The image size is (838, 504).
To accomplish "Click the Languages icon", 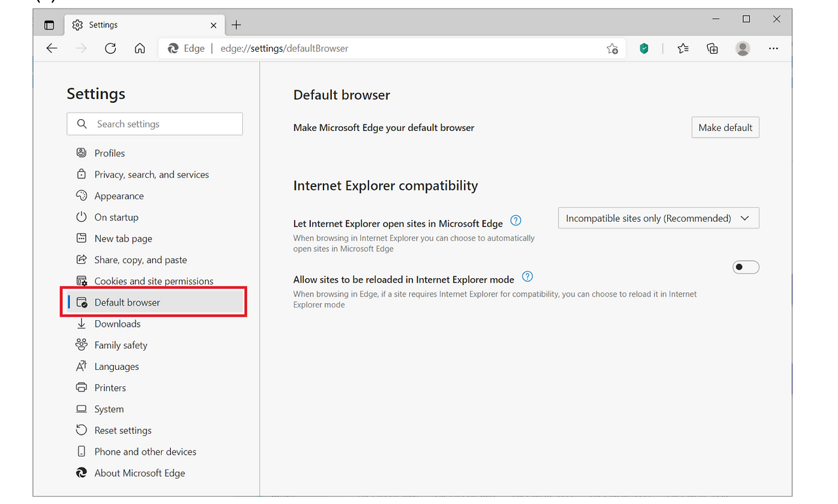I will (81, 366).
